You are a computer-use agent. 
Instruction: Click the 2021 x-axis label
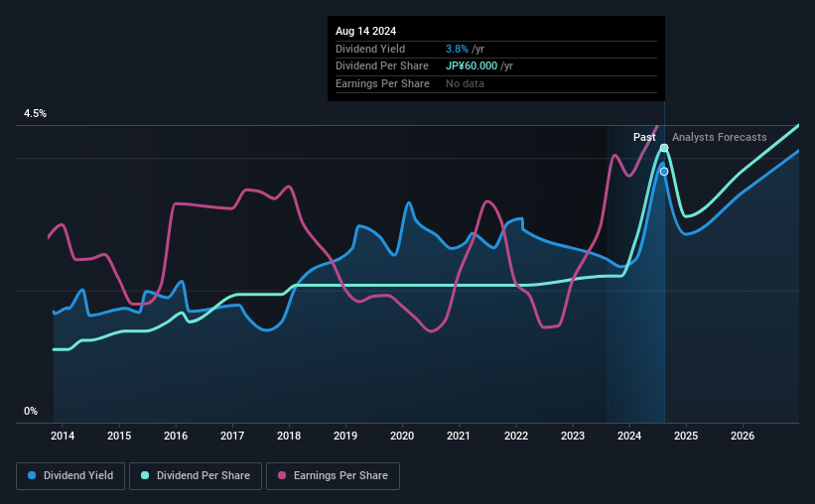pos(459,436)
